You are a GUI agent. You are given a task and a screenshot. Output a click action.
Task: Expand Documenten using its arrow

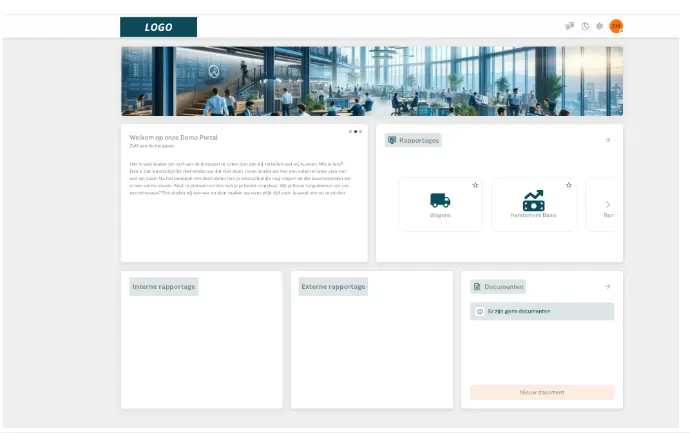pos(607,287)
